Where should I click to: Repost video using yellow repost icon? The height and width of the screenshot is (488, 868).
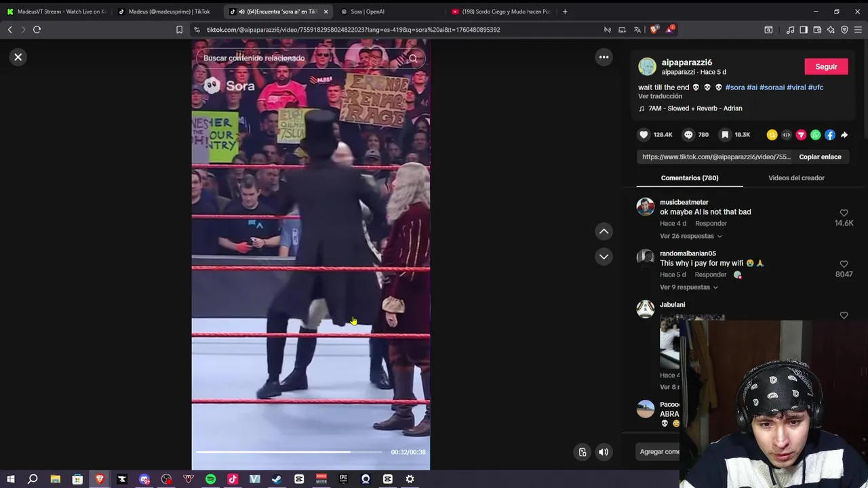(x=772, y=135)
